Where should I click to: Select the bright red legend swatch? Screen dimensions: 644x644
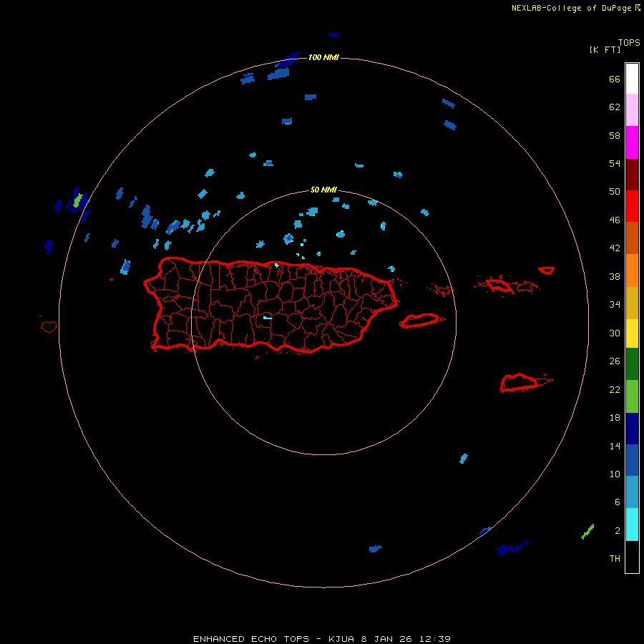coord(632,206)
